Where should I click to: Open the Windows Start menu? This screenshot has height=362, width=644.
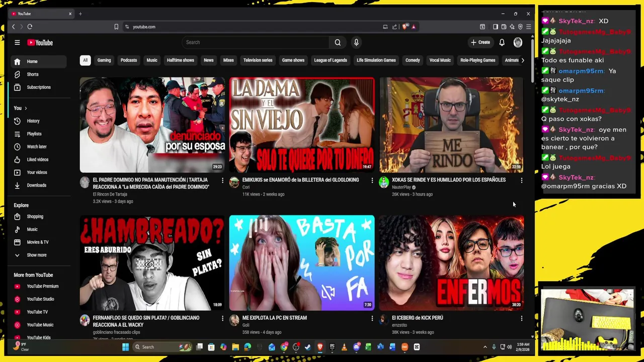pos(125,347)
